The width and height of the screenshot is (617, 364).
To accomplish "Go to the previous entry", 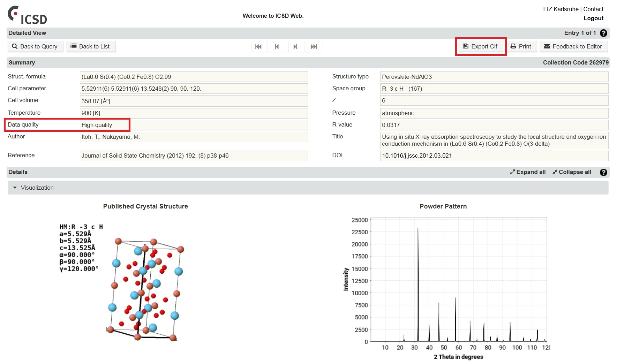I will (x=278, y=46).
